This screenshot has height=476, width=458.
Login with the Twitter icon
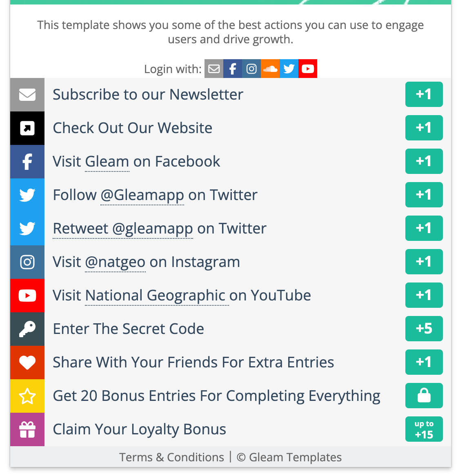[x=289, y=69]
